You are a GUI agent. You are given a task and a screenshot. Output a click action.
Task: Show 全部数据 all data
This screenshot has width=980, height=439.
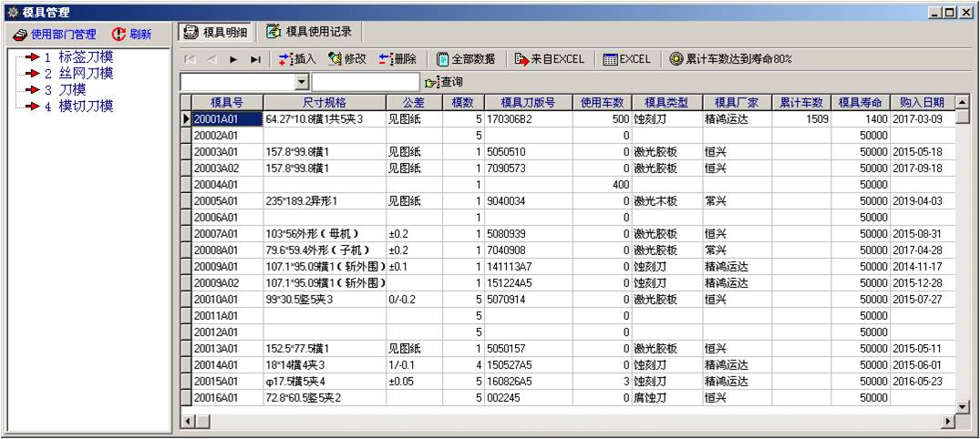[466, 59]
